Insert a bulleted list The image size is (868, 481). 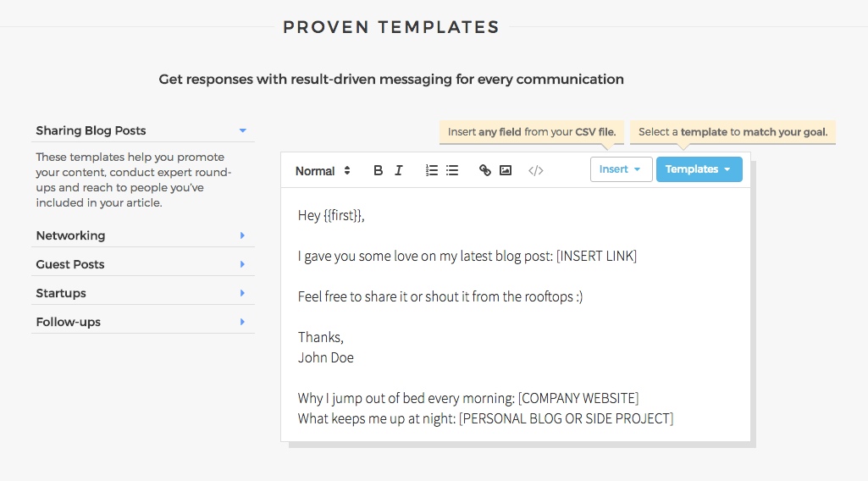coord(452,170)
